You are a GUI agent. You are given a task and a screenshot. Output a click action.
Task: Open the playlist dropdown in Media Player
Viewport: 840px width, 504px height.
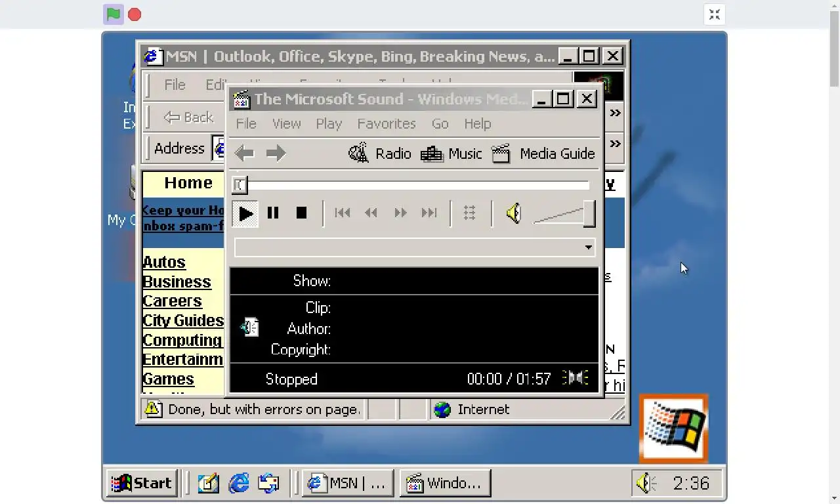(588, 248)
